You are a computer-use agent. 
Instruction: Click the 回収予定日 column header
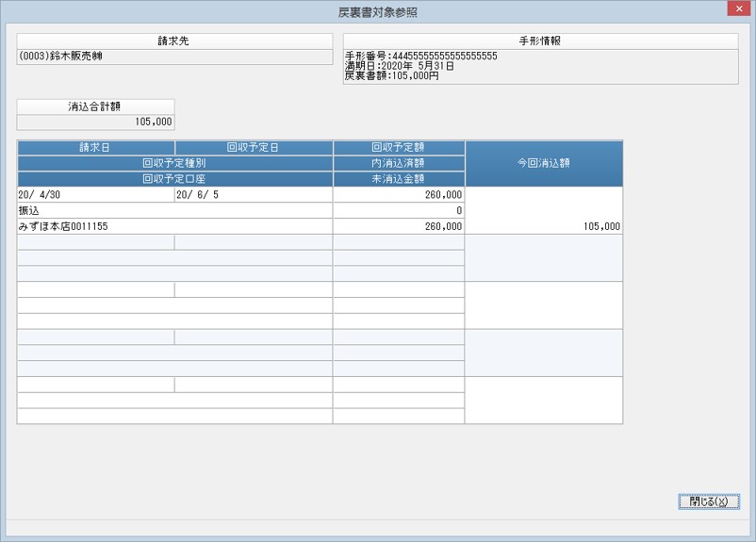coord(254,148)
